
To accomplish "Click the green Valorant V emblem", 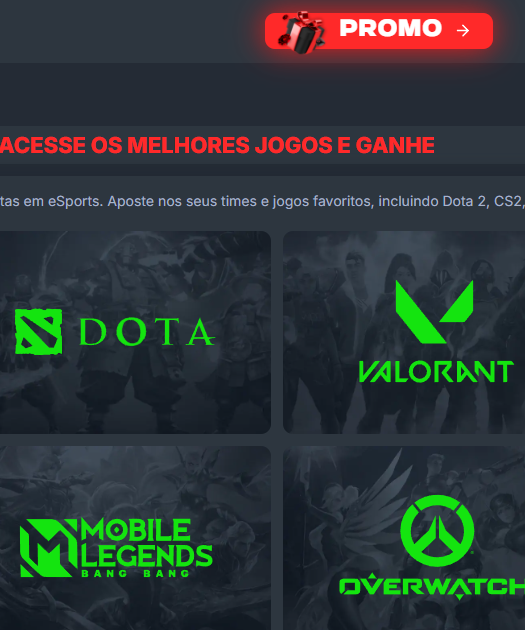I will pos(434,312).
